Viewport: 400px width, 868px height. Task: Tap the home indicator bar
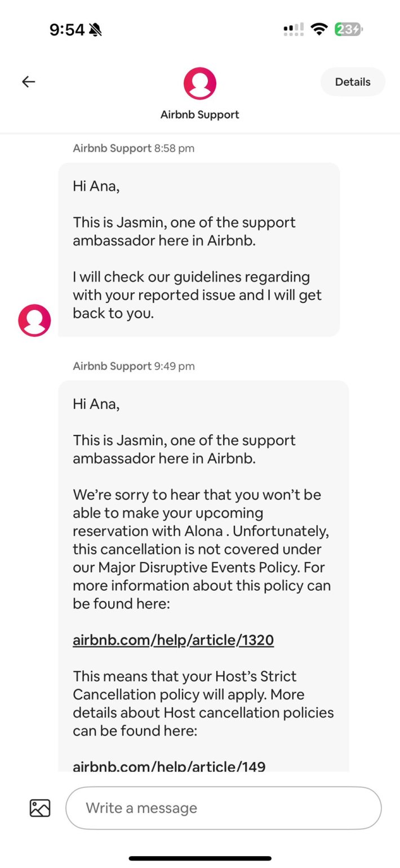200,858
